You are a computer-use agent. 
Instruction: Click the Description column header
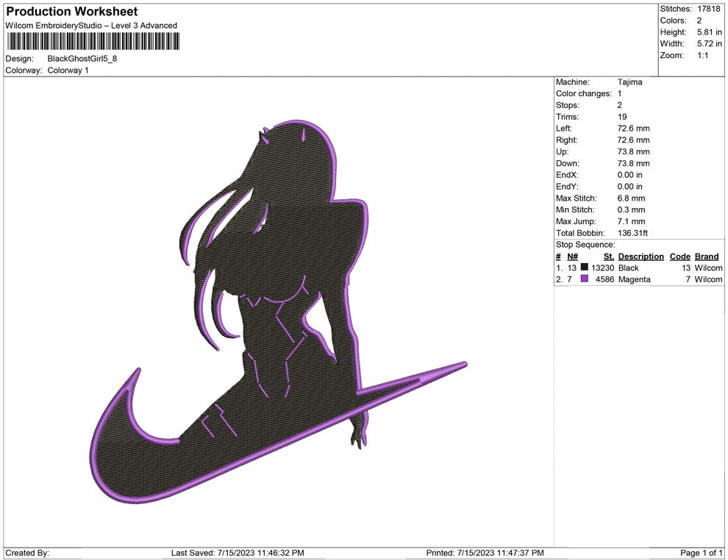(x=640, y=256)
